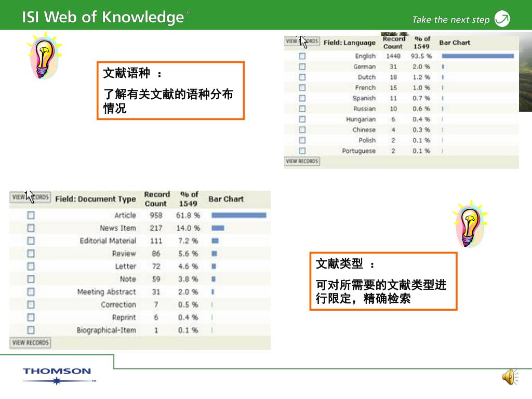Tick the News Item checkbox

(x=31, y=228)
